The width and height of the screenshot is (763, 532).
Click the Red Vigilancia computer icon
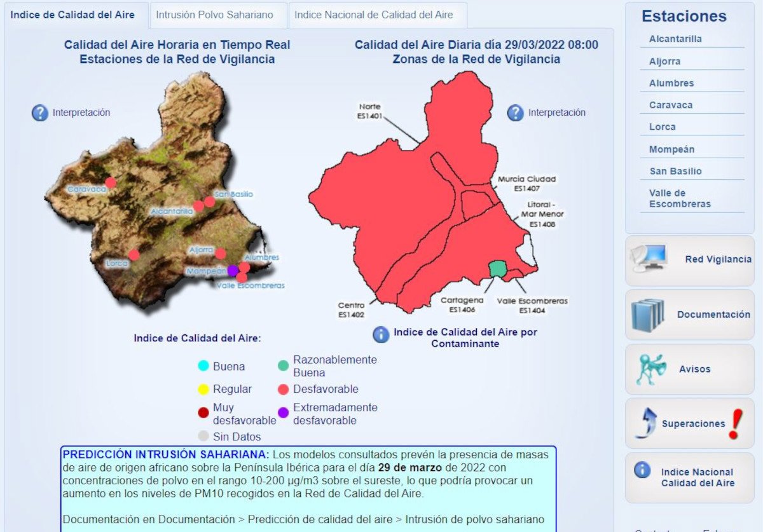[x=649, y=259]
